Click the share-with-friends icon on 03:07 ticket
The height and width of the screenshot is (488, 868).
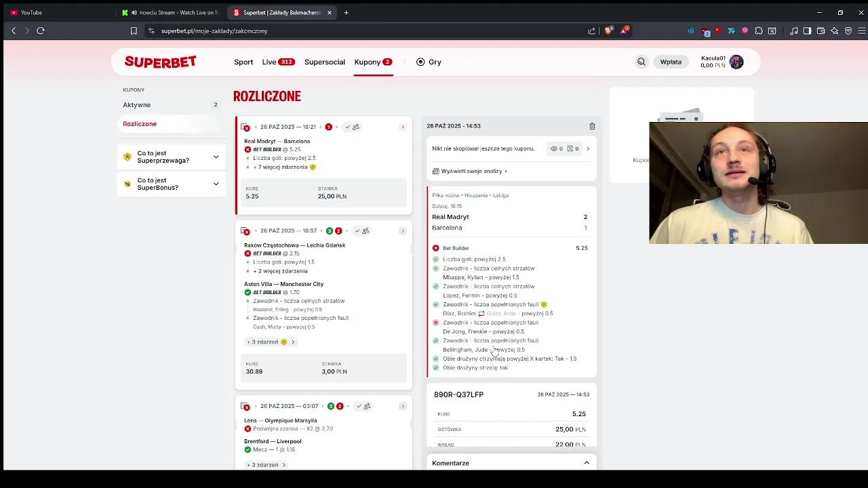pyautogui.click(x=367, y=406)
